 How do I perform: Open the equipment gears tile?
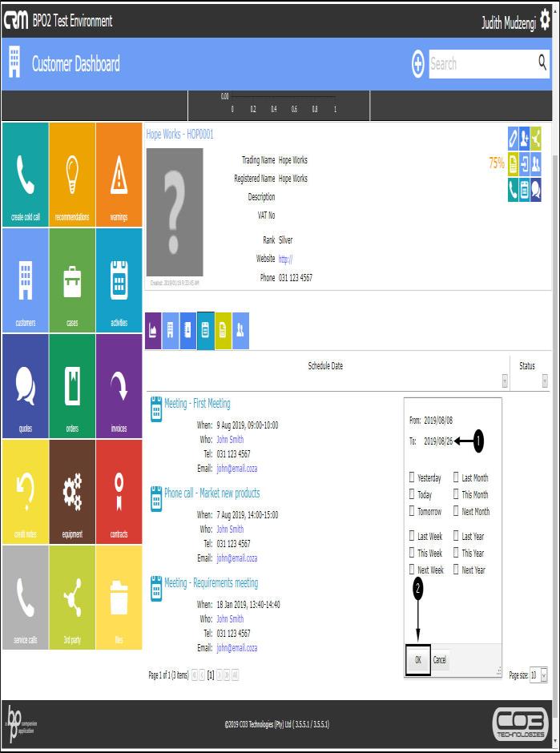[72, 492]
